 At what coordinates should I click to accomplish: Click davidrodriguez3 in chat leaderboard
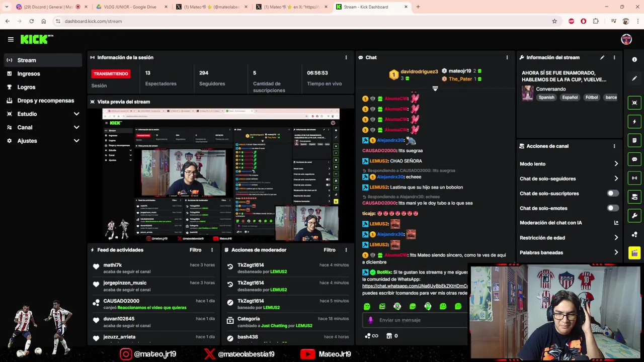[419, 72]
